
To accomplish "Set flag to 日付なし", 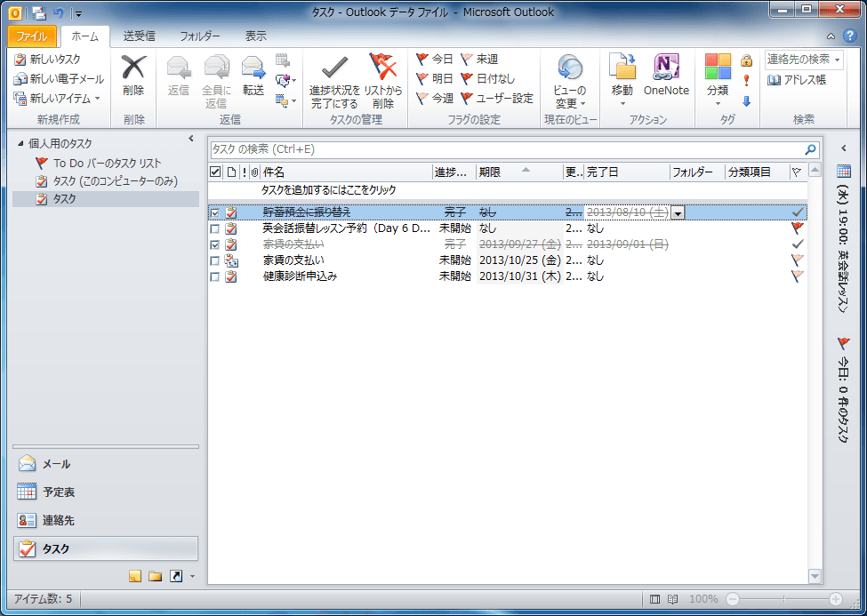I will pyautogui.click(x=487, y=78).
